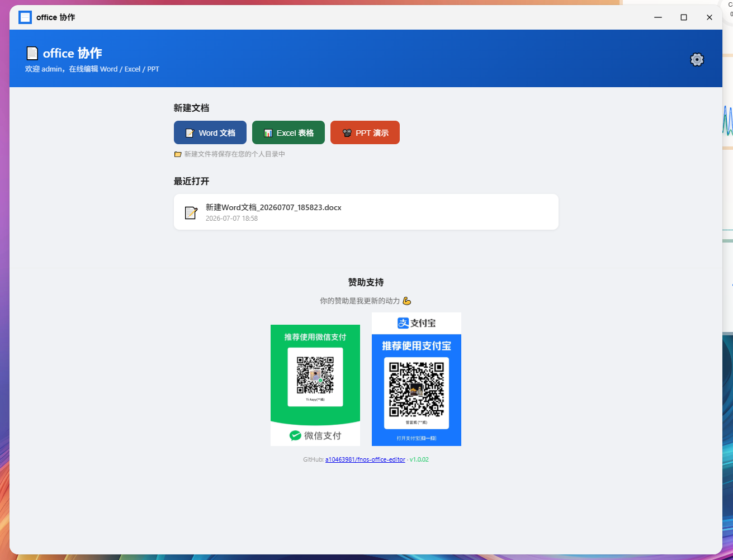This screenshot has width=733, height=560.
Task: Click the 新建文档 heading
Action: 191,108
